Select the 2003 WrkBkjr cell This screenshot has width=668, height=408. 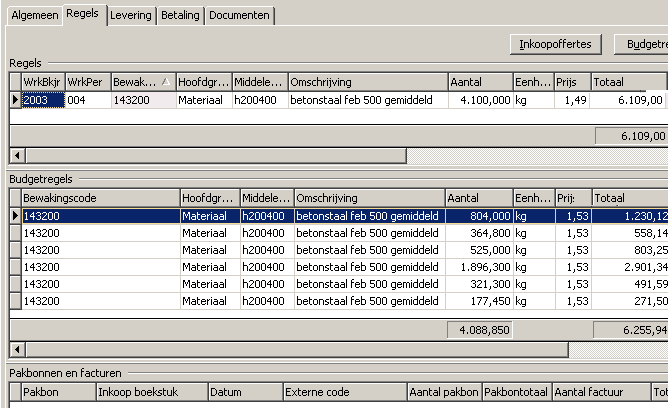pos(43,100)
